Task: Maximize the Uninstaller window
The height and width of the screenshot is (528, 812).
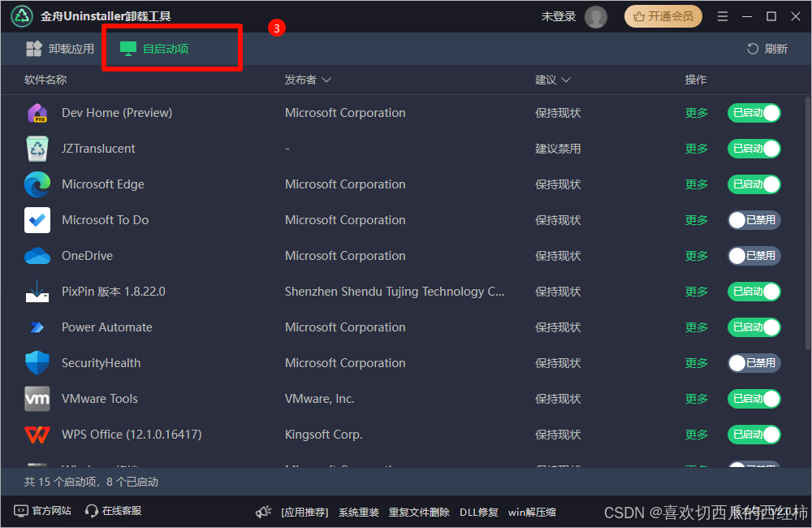Action: click(771, 16)
